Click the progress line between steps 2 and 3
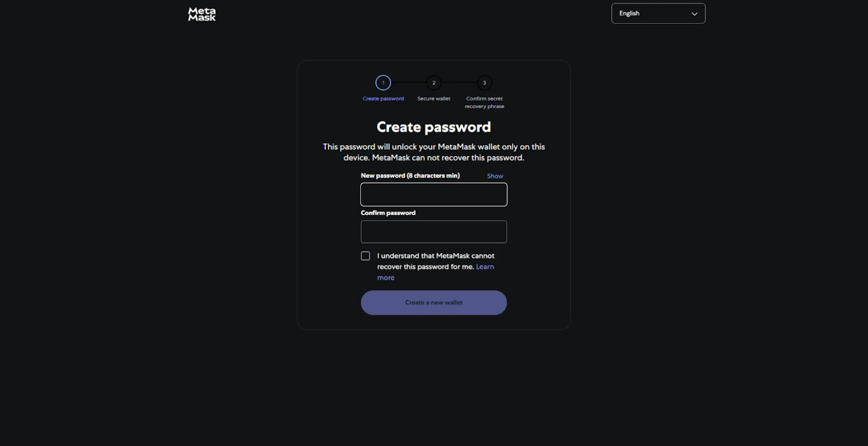Viewport: 868px width, 446px height. point(459,83)
